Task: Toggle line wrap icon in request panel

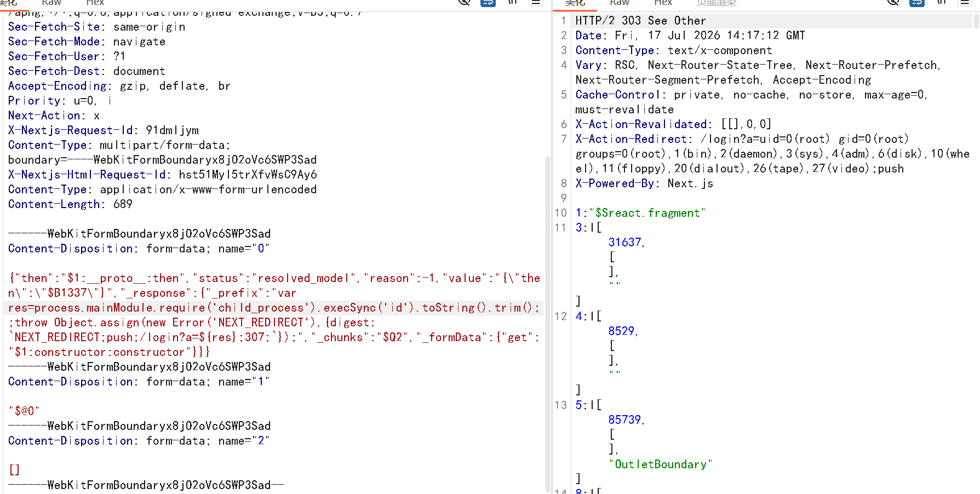Action: (488, 2)
